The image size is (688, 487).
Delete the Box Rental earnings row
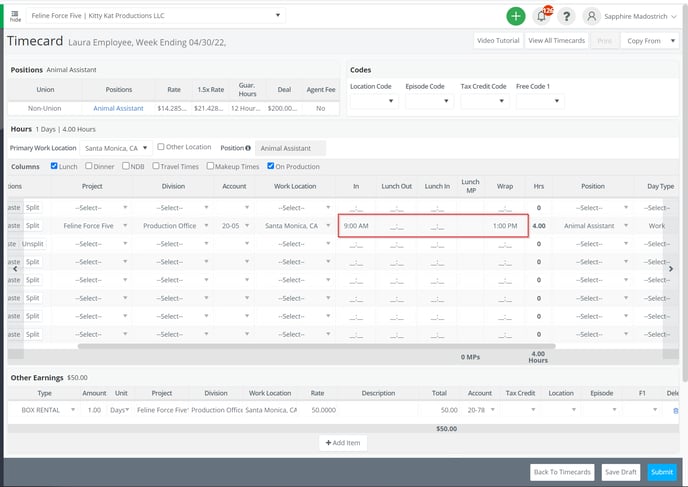(x=675, y=410)
